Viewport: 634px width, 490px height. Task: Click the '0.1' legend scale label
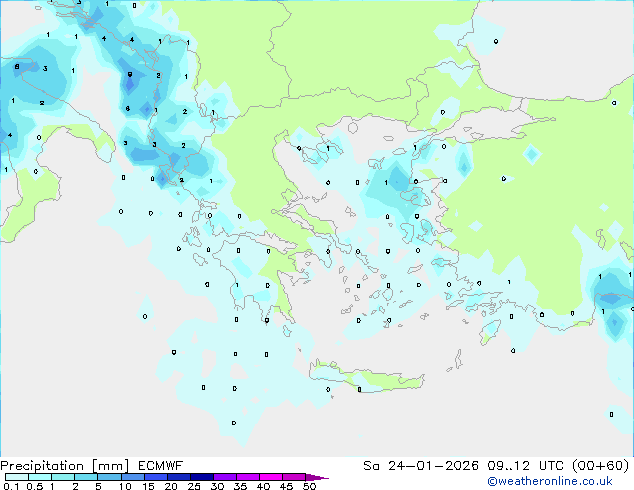11,486
